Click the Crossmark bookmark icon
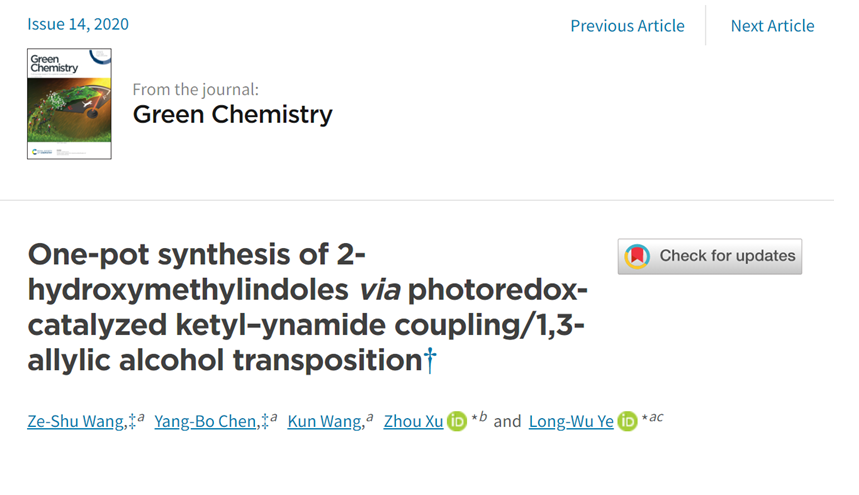859x495 pixels. pos(638,256)
